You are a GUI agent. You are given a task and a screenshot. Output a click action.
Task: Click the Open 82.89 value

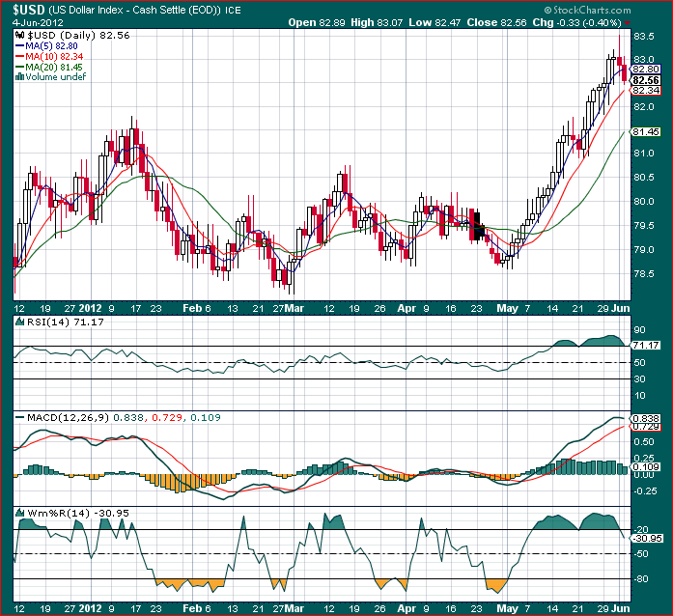coord(317,23)
